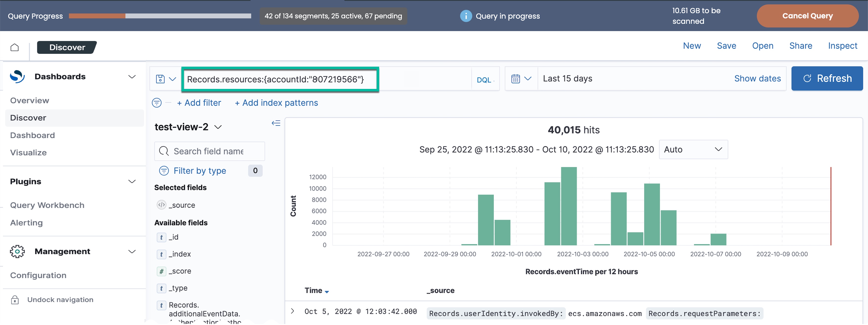Screen dimensions: 868x325
Task: Click the _source field code icon
Action: (x=162, y=205)
